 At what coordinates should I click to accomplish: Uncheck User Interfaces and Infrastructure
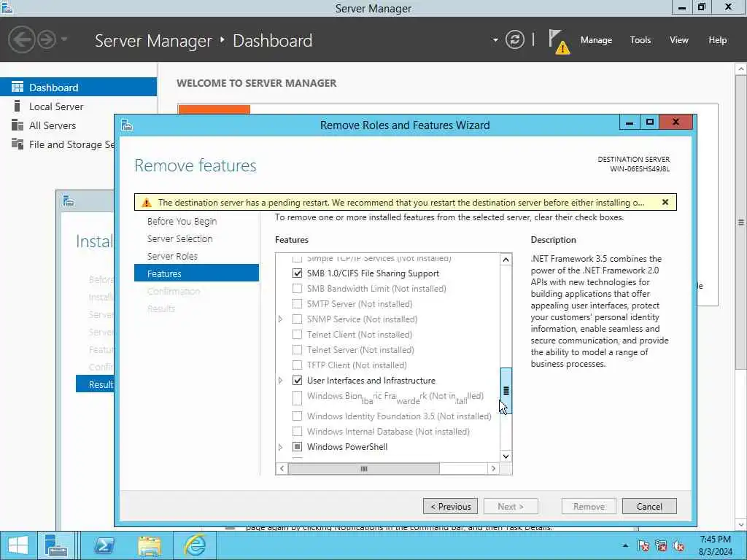[x=298, y=381]
